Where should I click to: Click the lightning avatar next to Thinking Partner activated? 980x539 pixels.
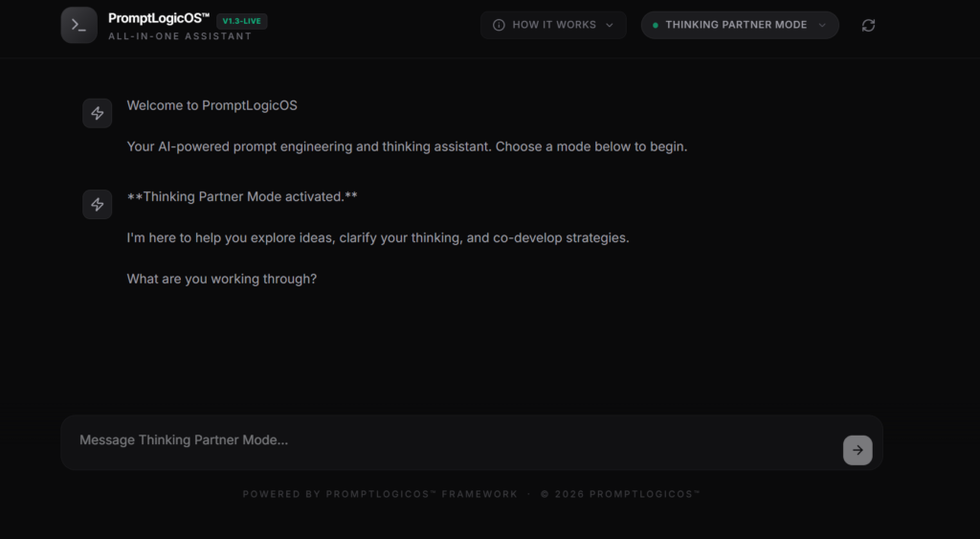point(98,205)
